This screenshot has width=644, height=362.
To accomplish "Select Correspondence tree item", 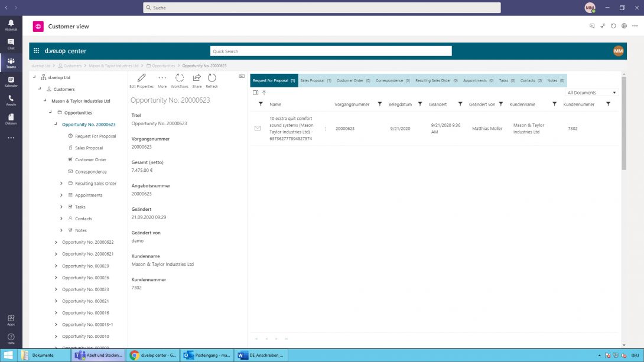I will click(x=91, y=172).
